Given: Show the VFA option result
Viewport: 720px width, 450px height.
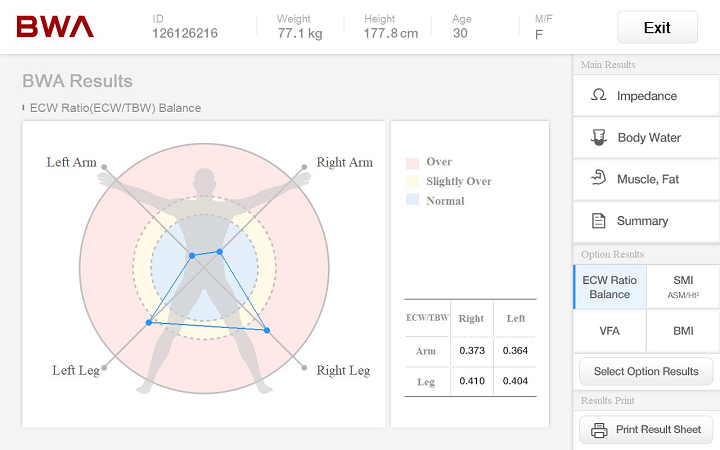Looking at the screenshot, I should (x=609, y=330).
